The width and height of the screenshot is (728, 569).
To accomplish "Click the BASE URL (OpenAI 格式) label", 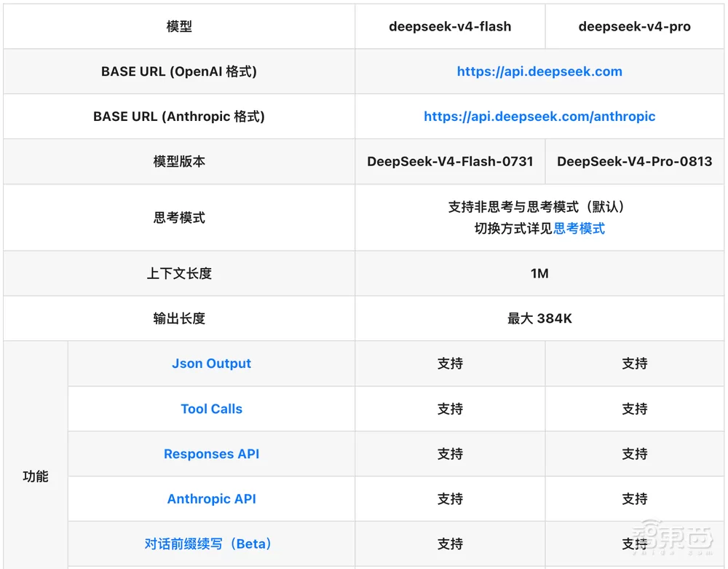I will 179,71.
